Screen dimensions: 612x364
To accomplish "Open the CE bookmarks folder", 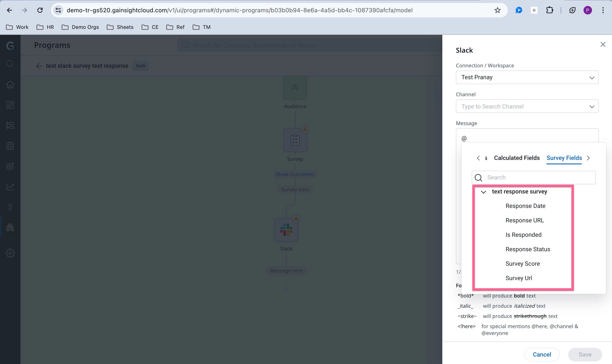I will point(150,27).
